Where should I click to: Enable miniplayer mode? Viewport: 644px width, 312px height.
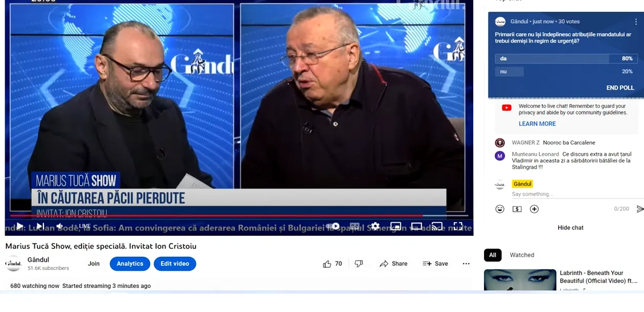396,226
